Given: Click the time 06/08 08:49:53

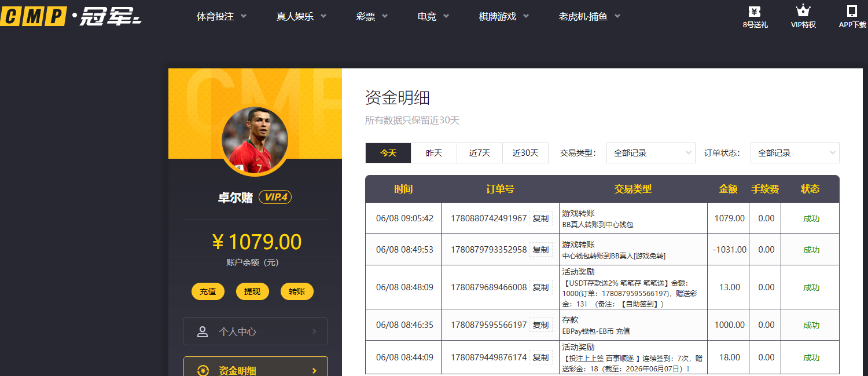Looking at the screenshot, I should coord(404,250).
